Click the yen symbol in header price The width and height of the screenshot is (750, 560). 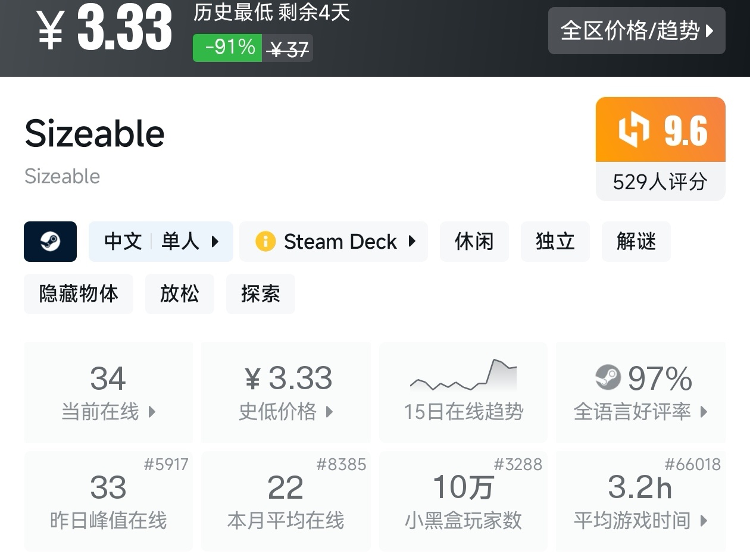tap(51, 31)
